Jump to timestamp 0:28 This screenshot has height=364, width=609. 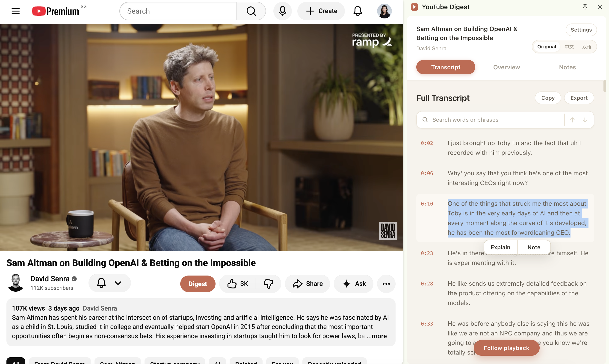427,284
